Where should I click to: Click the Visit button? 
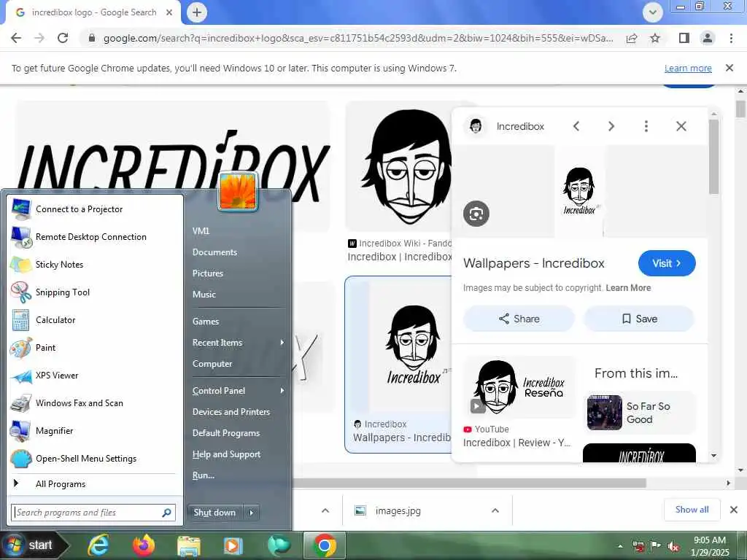point(667,263)
